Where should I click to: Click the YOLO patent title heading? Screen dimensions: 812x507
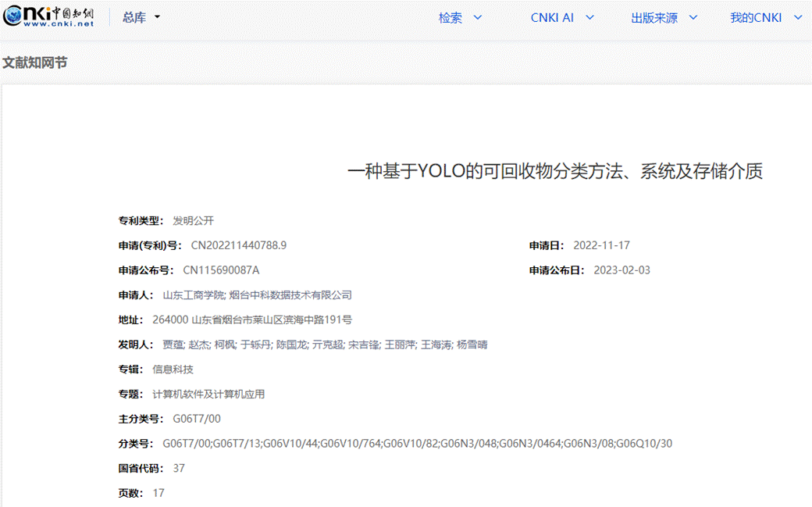554,172
